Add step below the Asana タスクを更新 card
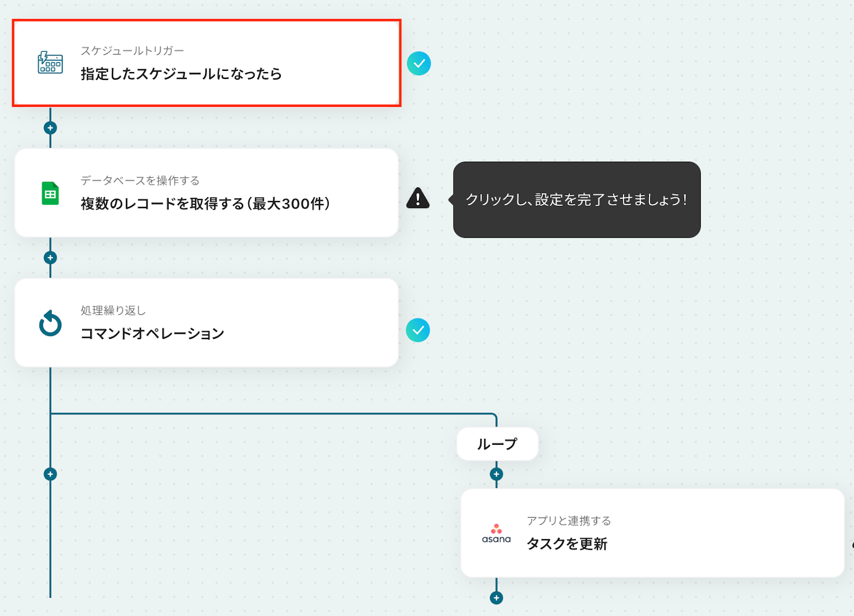This screenshot has width=854, height=616. [x=496, y=598]
